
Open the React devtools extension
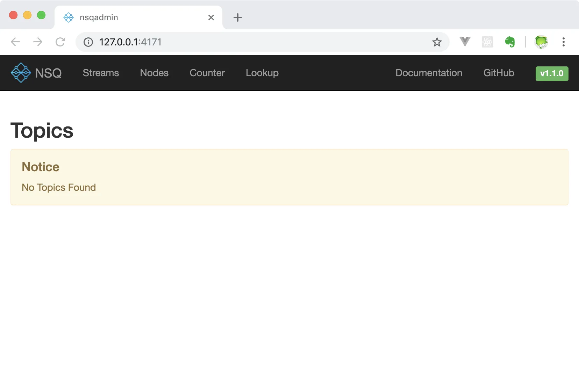tap(487, 42)
